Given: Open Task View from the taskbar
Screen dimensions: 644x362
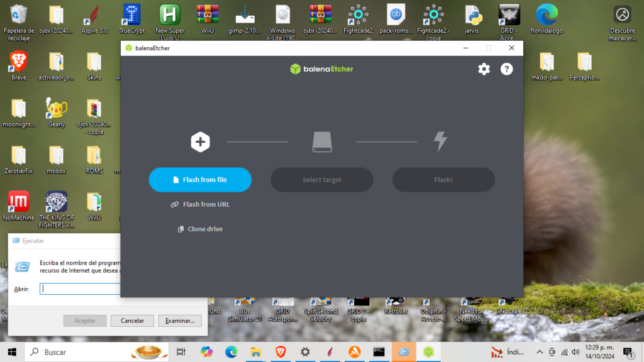Looking at the screenshot, I should pos(180,352).
